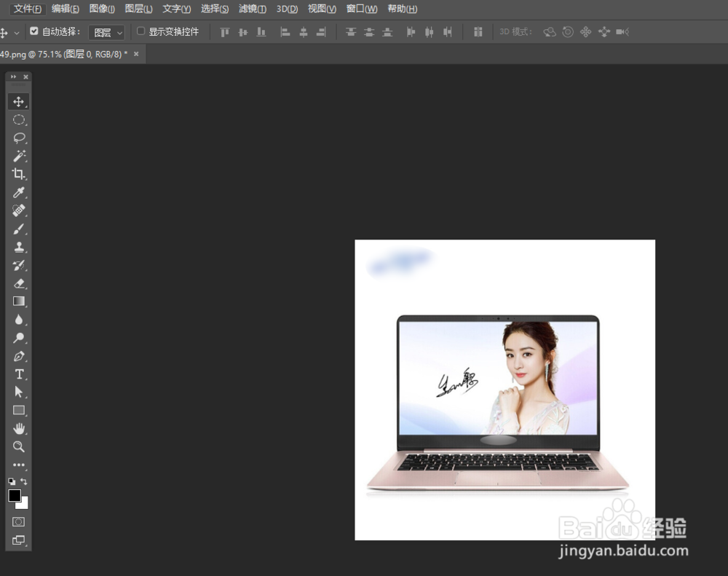Screen dimensions: 728x576
Task: Open the 窗口(W) menu
Action: [x=362, y=9]
